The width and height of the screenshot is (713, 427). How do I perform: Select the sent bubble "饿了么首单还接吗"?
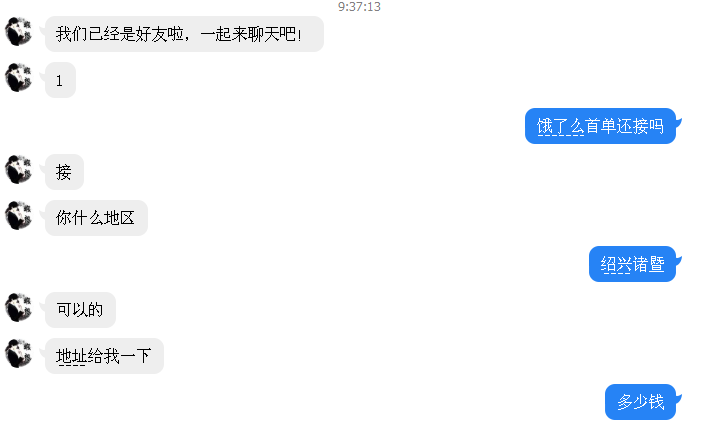(600, 126)
